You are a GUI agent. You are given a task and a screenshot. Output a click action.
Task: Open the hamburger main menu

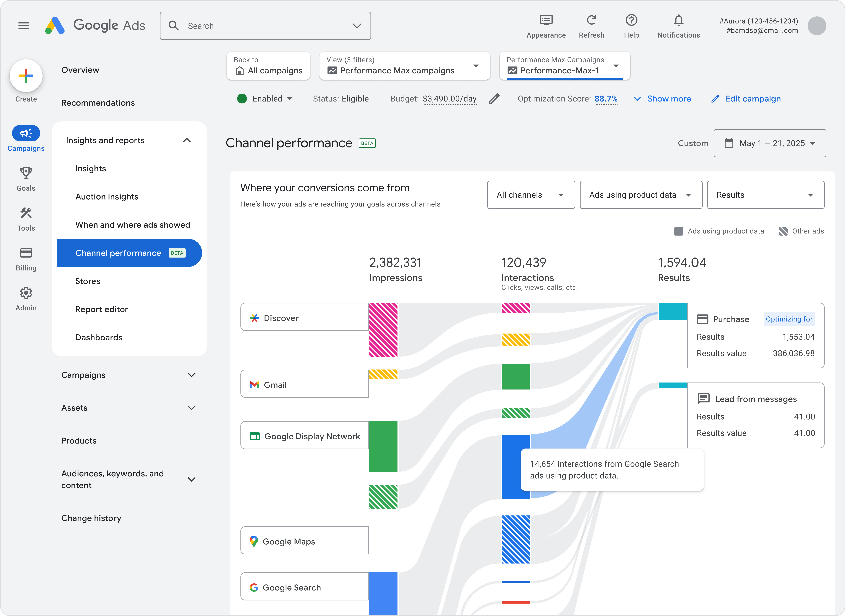24,26
